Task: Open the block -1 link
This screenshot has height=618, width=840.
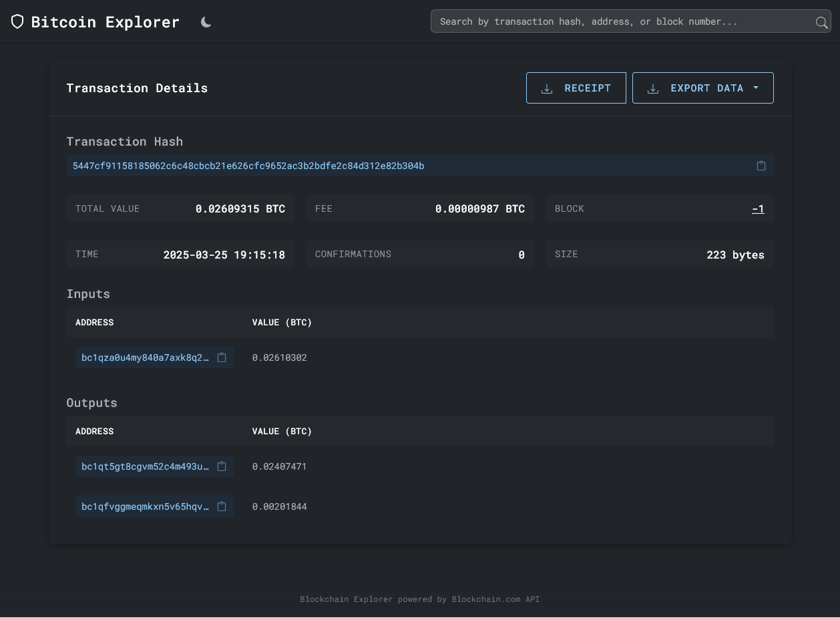Action: pos(758,209)
